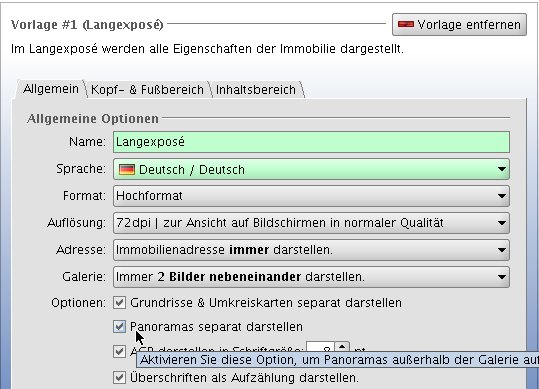Click the Galerie dropdown arrow

502,277
